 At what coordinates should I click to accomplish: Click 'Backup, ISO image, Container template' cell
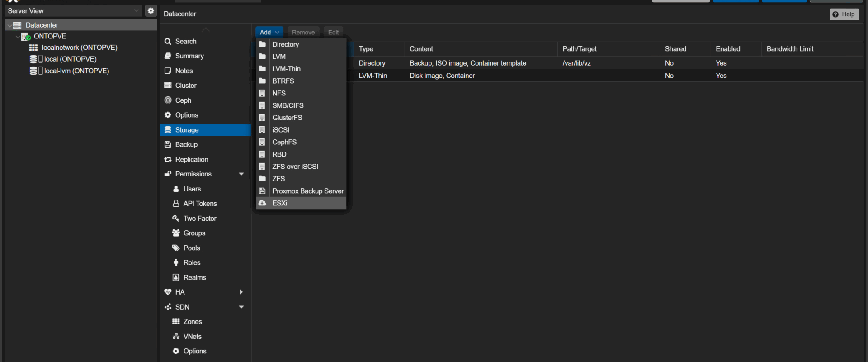(481, 63)
